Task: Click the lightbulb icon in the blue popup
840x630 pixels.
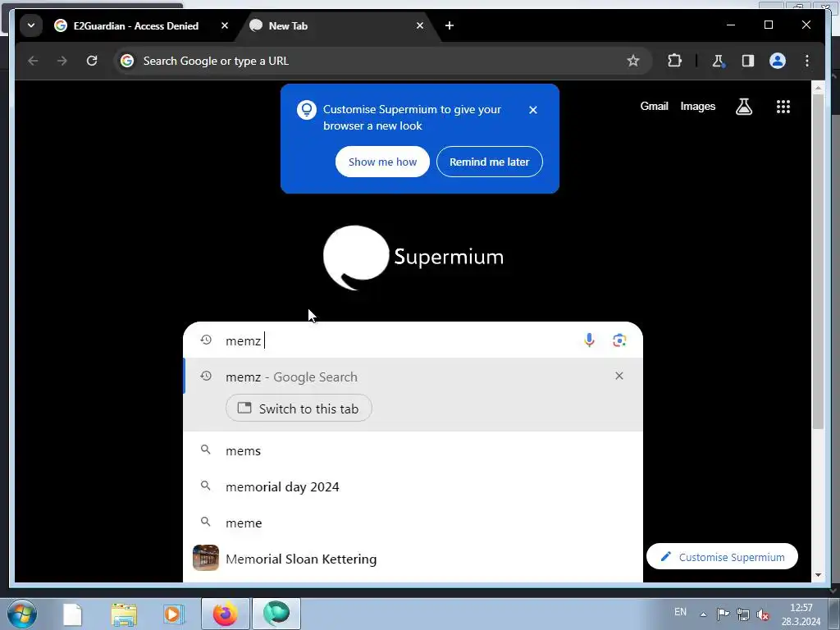Action: (307, 111)
